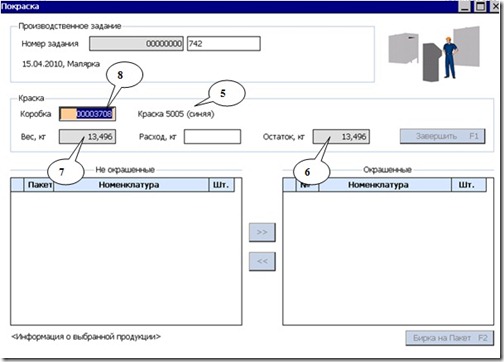Maximize the Покраска window
The height and width of the screenshot is (362, 504).
(x=481, y=6)
